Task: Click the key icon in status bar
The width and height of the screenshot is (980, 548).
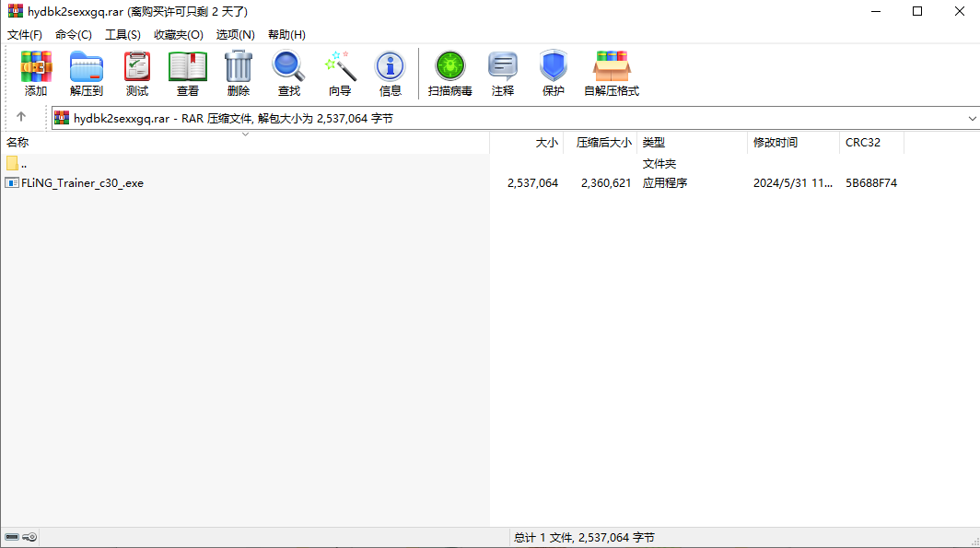Action: pos(29,537)
